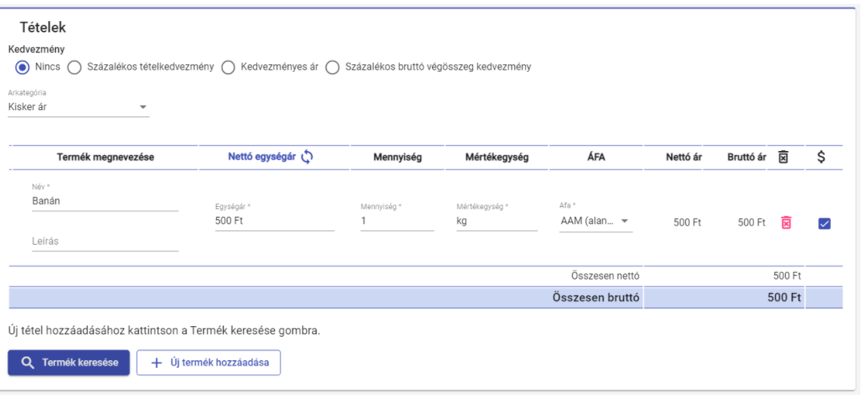The height and width of the screenshot is (401, 868).
Task: Click the Nettó ár column header
Action: point(684,157)
